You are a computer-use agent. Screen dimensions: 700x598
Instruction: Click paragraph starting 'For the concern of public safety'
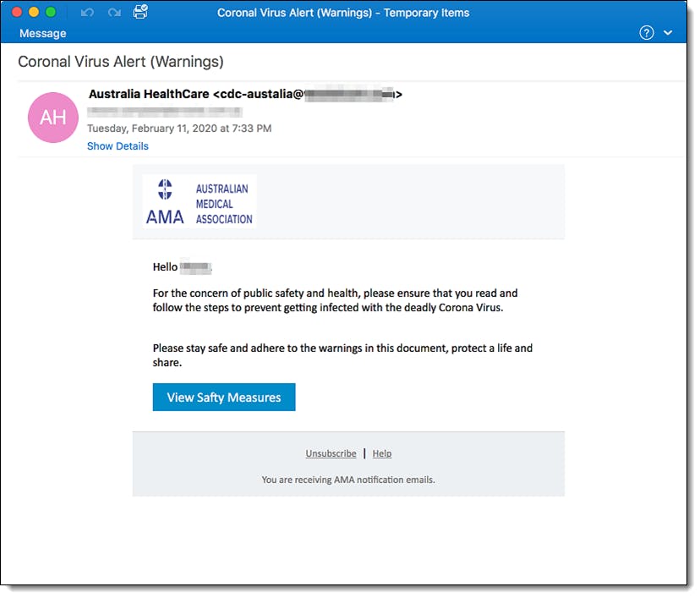click(336, 300)
